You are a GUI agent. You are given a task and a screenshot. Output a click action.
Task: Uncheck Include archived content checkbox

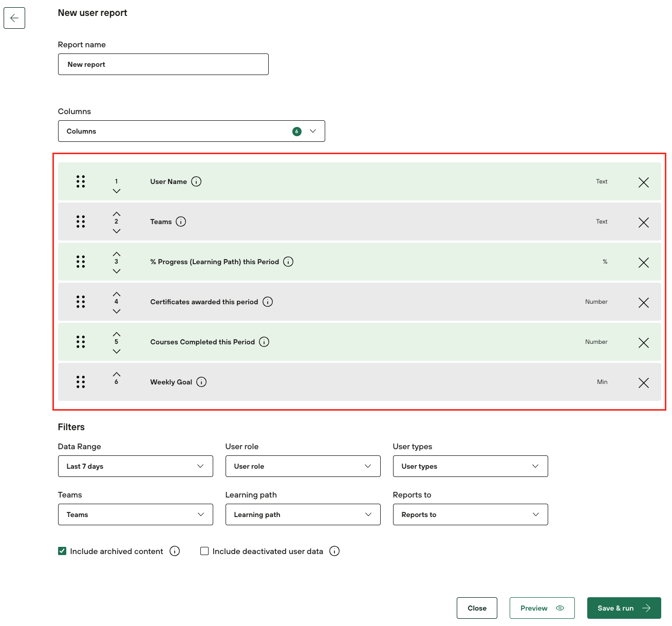(62, 551)
